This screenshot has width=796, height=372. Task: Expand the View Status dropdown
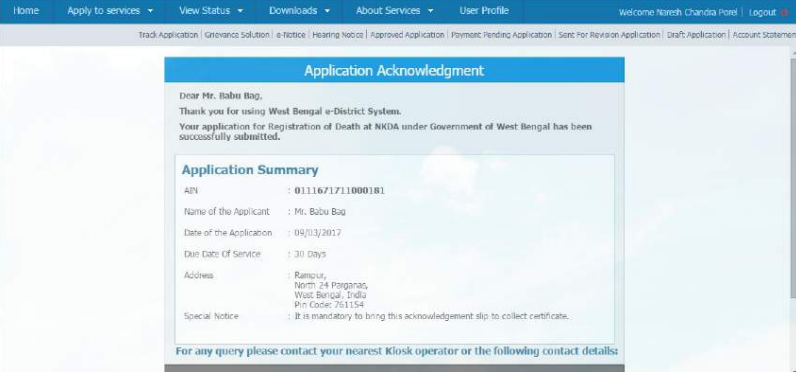pos(211,11)
